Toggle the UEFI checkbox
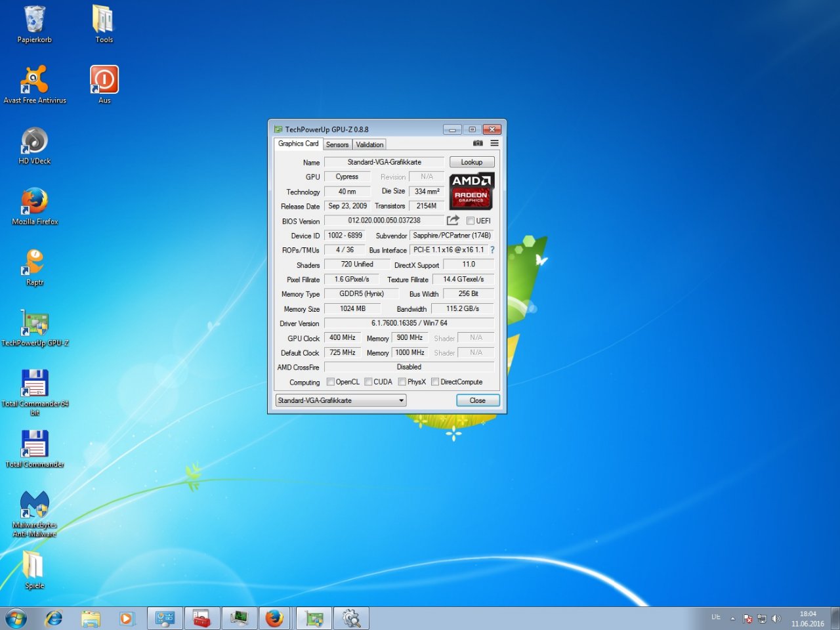Image resolution: width=840 pixels, height=630 pixels. (x=470, y=221)
